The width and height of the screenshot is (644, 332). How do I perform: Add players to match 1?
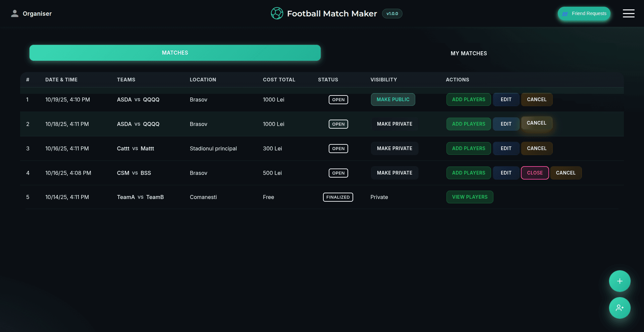tap(468, 99)
